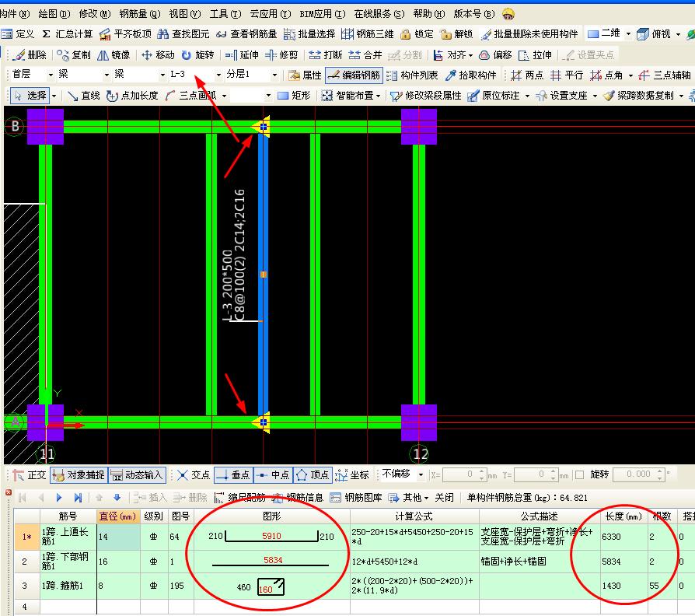The width and height of the screenshot is (695, 616).
Task: Select the 打断 break tool
Action: click(x=325, y=55)
